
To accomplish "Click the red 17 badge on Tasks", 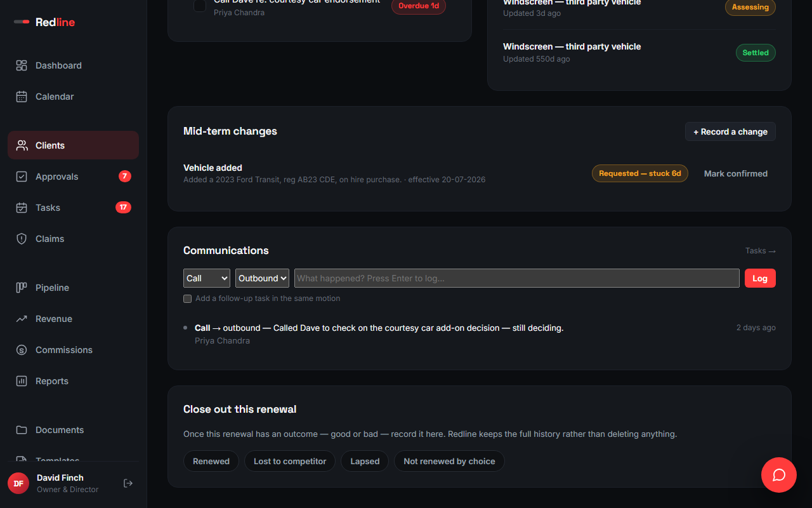I will (123, 207).
